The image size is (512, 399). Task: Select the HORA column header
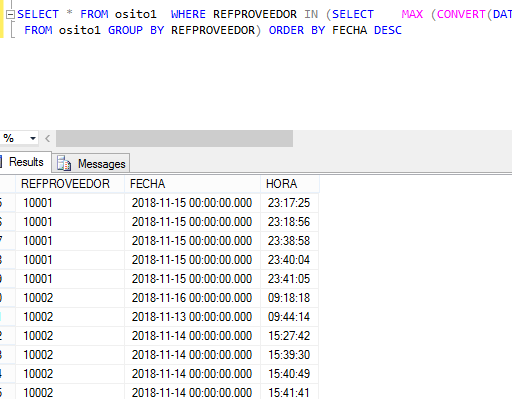coord(290,184)
